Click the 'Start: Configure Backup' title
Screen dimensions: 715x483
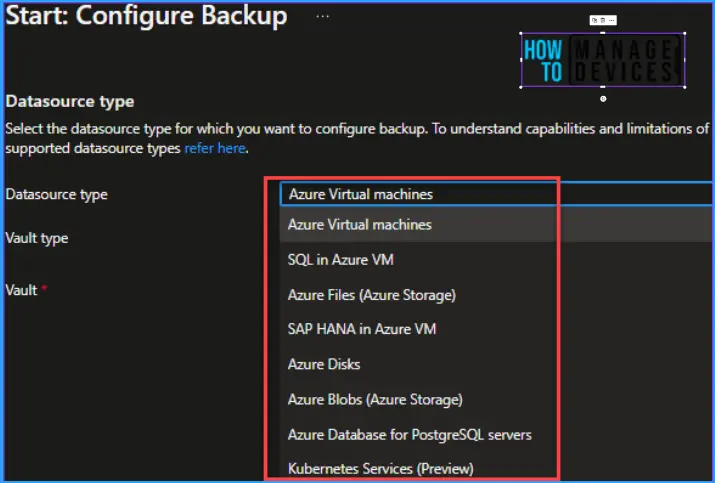coord(146,16)
